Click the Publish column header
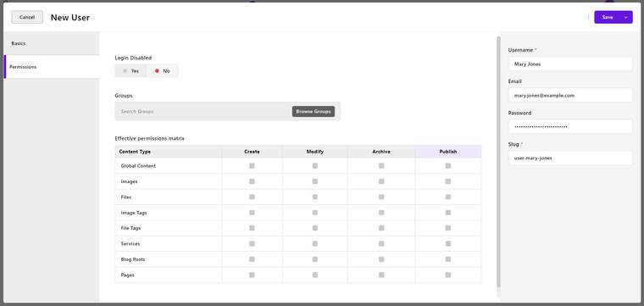The width and height of the screenshot is (644, 306). (x=448, y=152)
